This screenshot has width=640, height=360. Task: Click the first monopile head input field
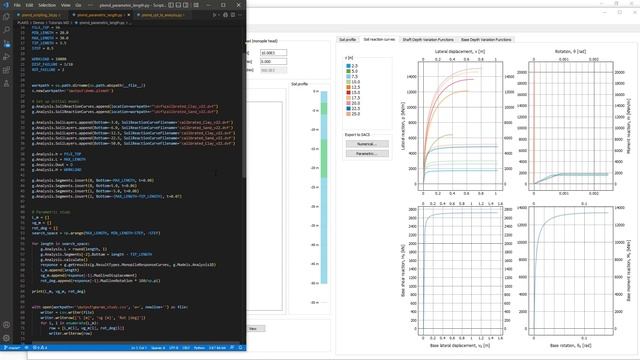[273, 53]
